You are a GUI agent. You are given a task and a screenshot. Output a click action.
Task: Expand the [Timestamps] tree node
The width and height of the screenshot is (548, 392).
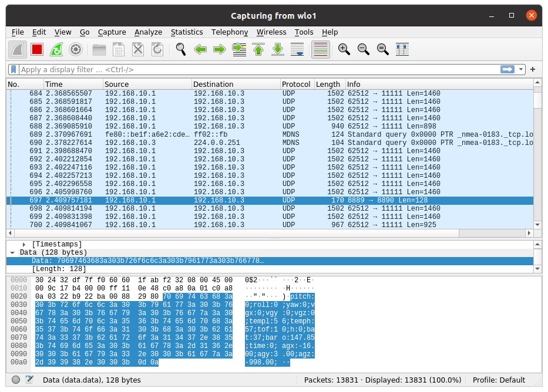tap(24, 244)
